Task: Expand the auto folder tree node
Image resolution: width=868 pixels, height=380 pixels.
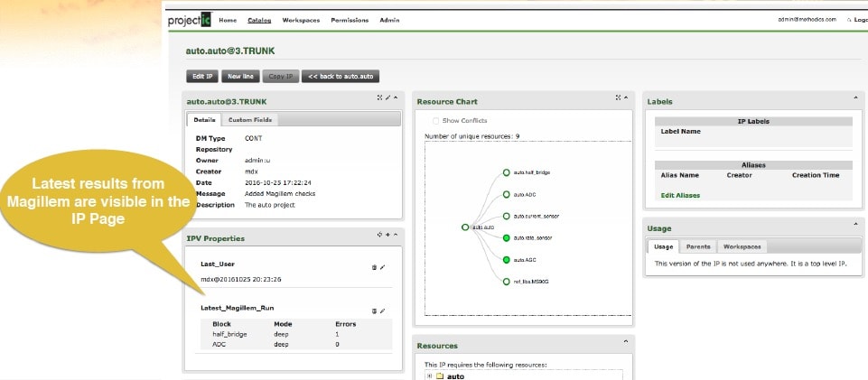Action: click(x=428, y=376)
